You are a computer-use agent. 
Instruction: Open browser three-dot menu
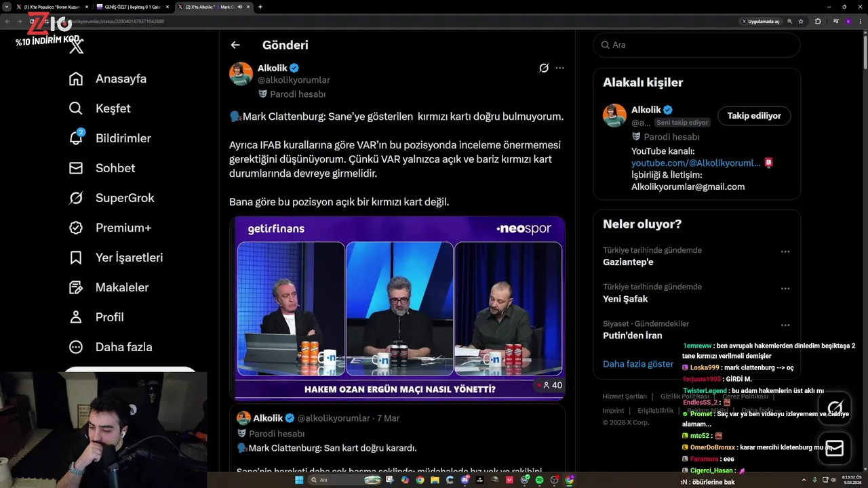tap(861, 22)
